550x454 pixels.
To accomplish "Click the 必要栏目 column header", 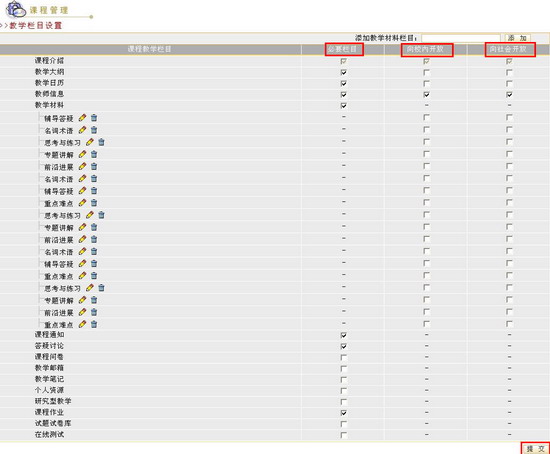I will click(344, 49).
